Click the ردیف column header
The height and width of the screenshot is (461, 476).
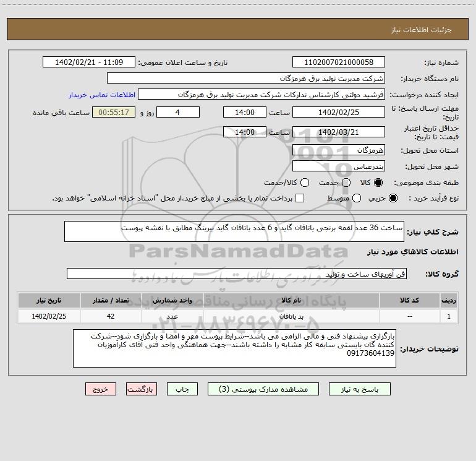(x=449, y=301)
